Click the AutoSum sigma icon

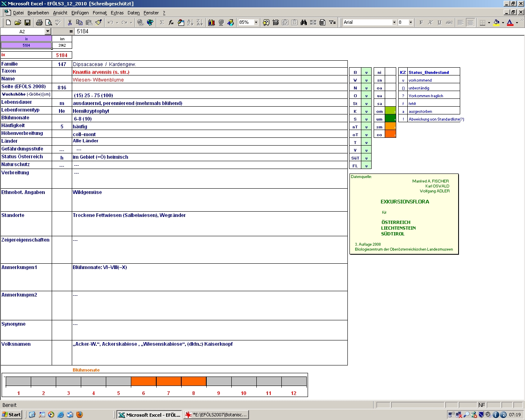[162, 23]
